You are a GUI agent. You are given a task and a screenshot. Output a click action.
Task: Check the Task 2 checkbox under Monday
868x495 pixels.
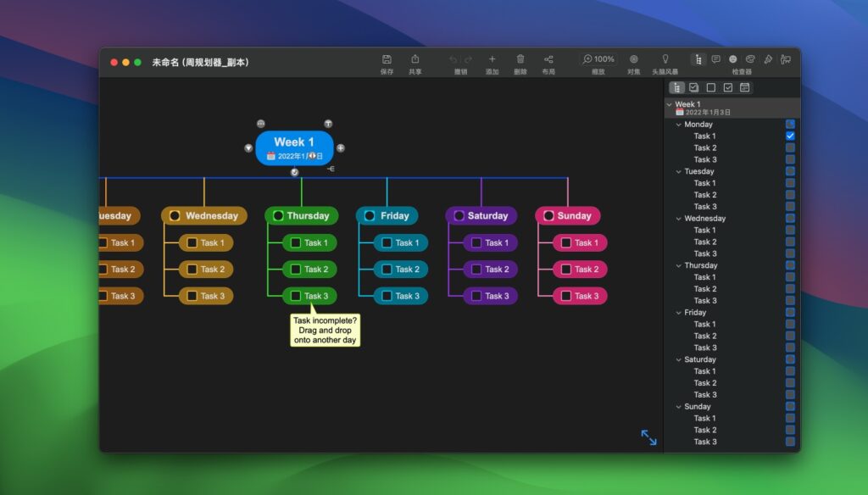[790, 147]
